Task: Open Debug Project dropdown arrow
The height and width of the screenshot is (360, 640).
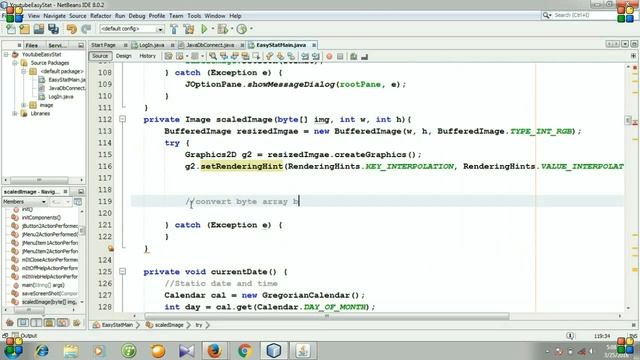Action: coord(231,29)
